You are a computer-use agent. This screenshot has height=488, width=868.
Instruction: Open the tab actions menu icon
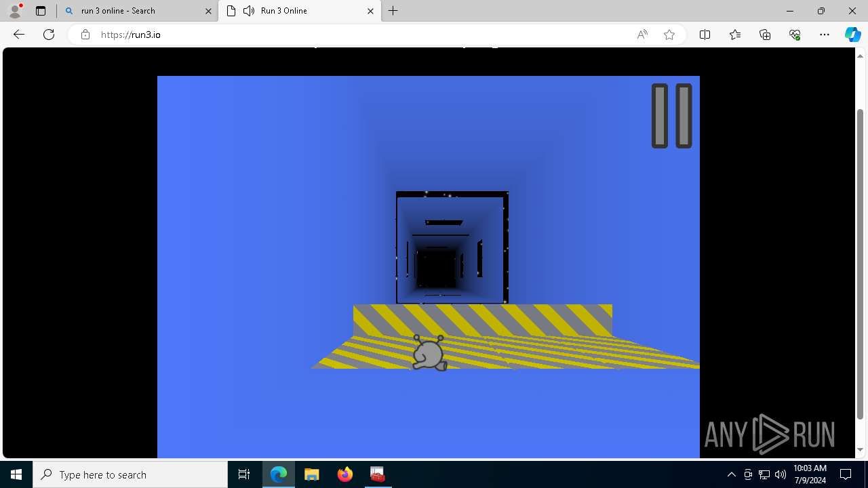(41, 11)
